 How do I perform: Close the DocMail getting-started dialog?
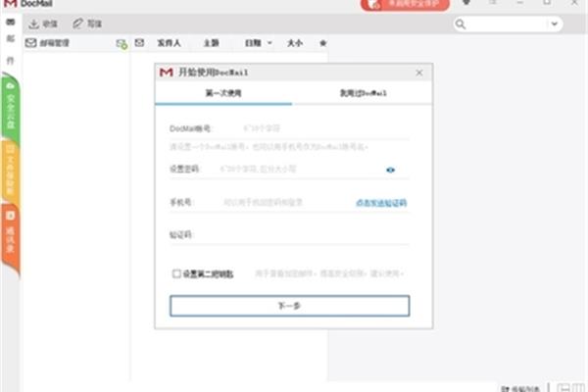419,73
